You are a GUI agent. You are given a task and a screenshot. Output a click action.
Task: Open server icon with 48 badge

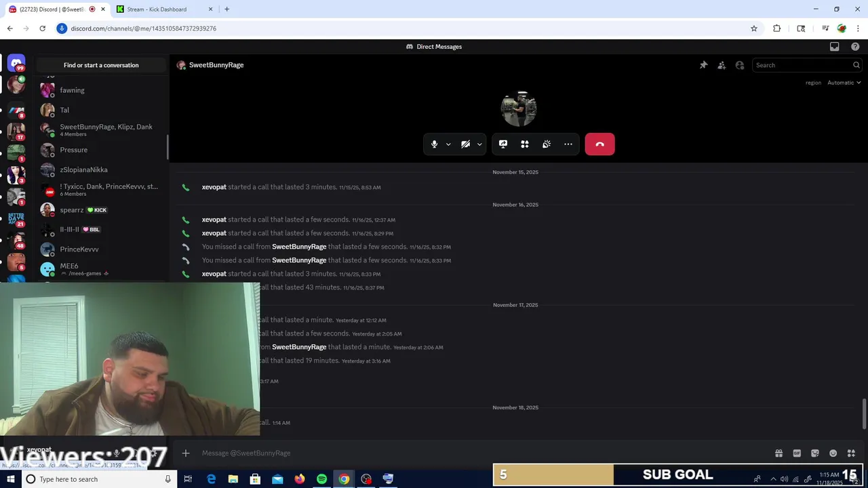16,240
